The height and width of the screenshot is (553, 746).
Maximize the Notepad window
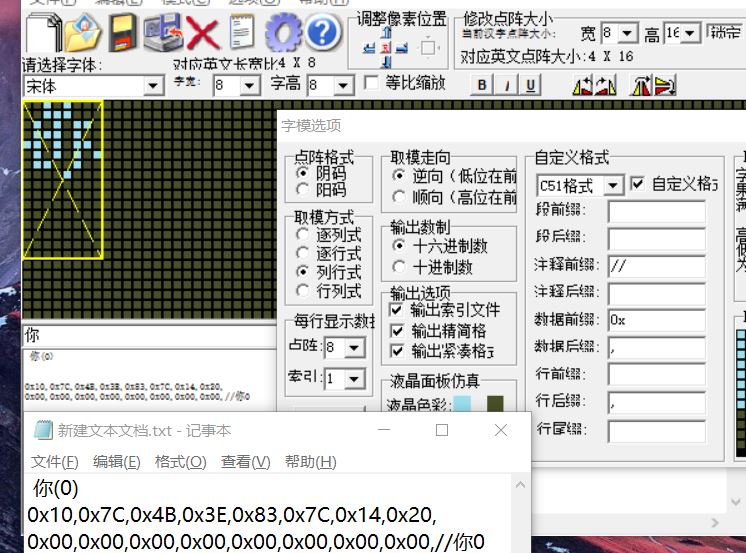tap(442, 430)
